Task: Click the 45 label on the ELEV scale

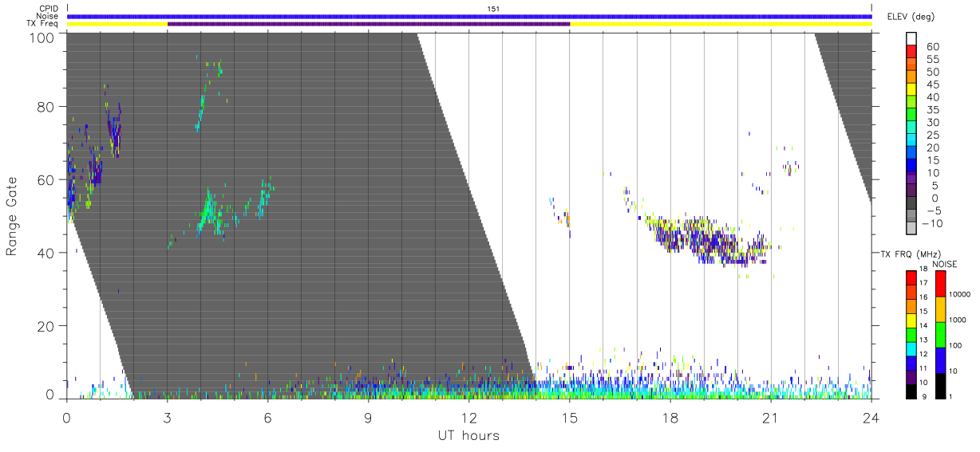Action: click(x=933, y=85)
